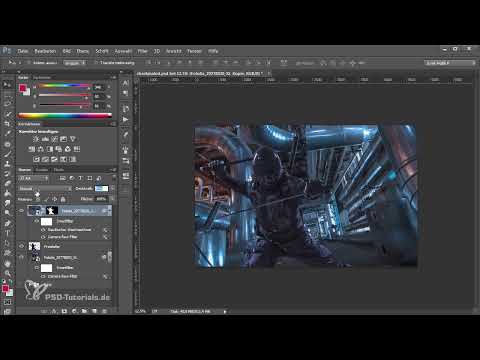The width and height of the screenshot is (480, 360).
Task: Click the delete layer trash icon
Action: coord(104,311)
